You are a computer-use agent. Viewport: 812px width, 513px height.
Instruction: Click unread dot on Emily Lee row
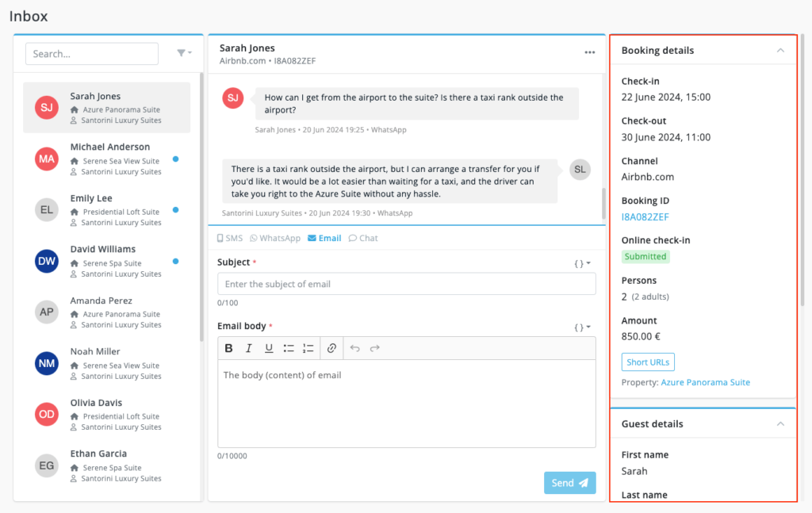point(175,209)
